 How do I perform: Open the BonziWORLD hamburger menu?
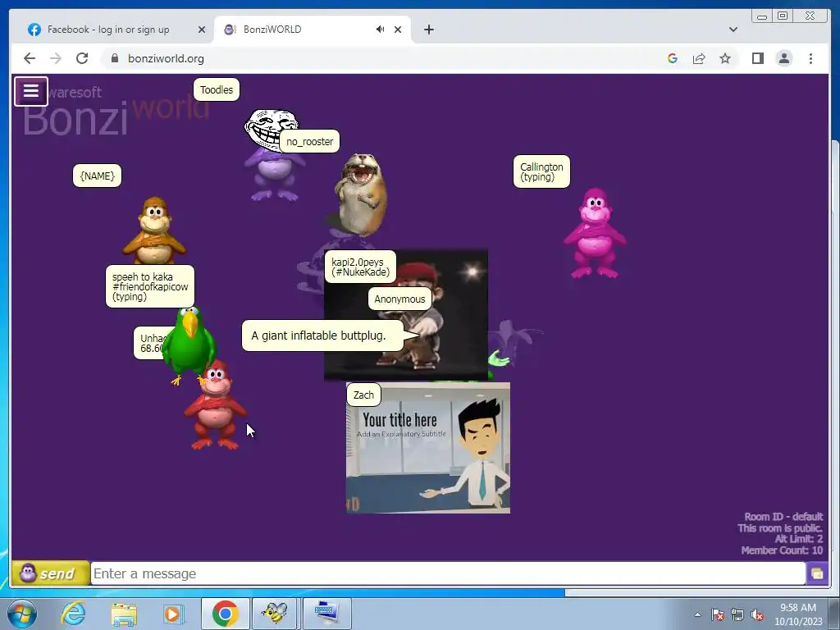tap(31, 91)
